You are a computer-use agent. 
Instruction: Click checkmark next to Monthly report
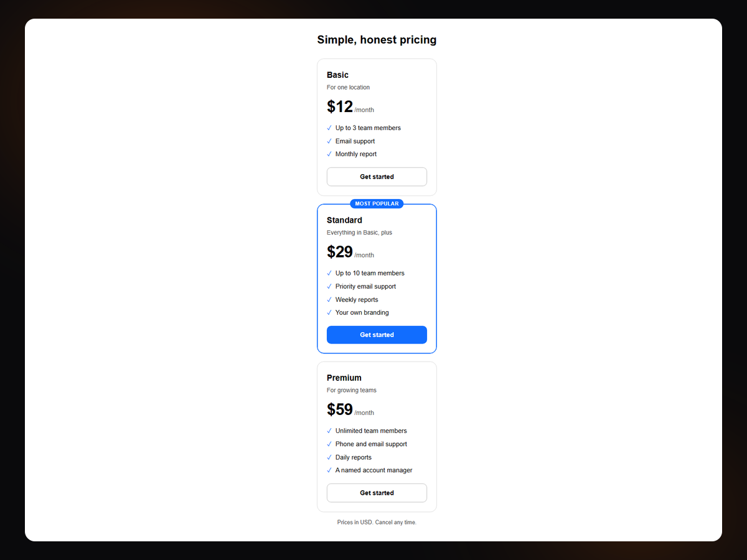point(329,154)
